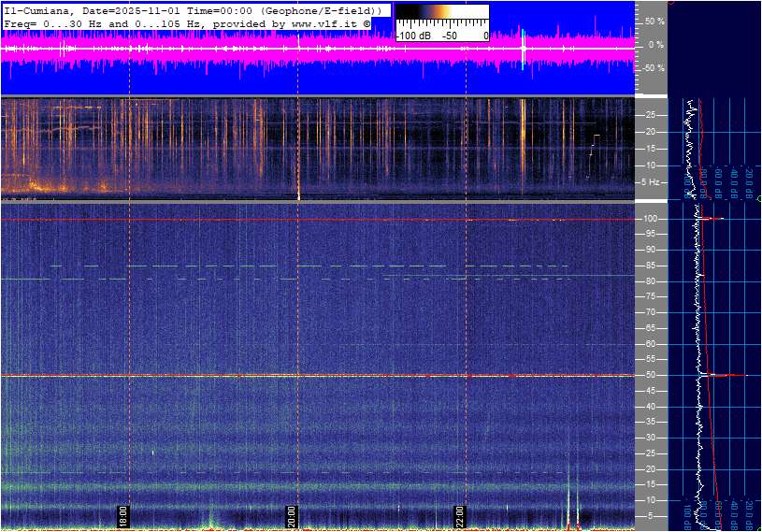Select the 25 Hz upper axis label
This screenshot has height=532, width=762.
653,115
